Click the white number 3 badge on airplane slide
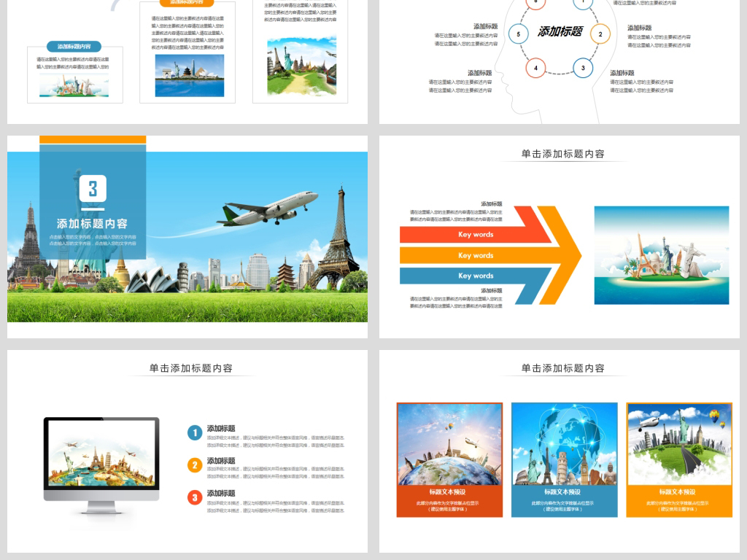Image resolution: width=747 pixels, height=560 pixels. (x=93, y=190)
